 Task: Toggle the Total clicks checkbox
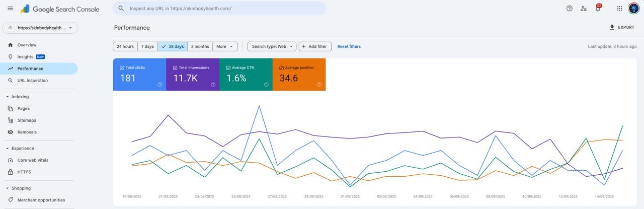click(122, 67)
